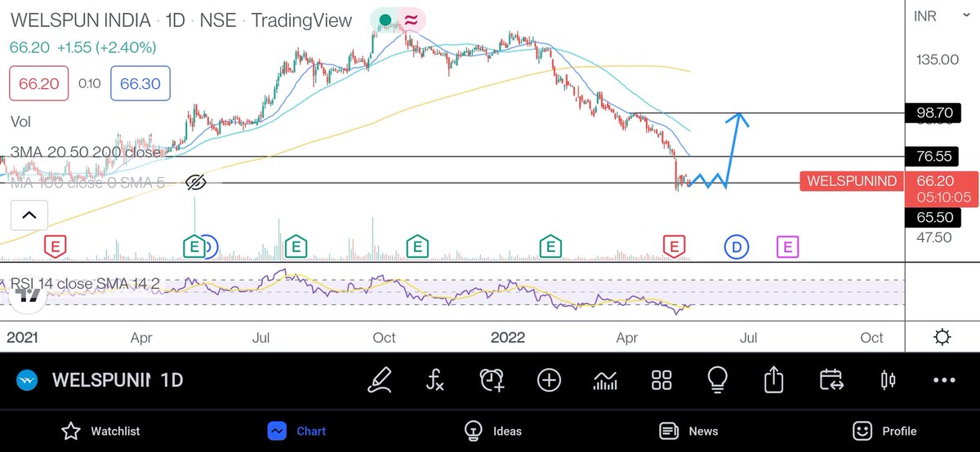Collapse the indicator legend chevron
Viewport: 980px width, 452px height.
(x=29, y=215)
